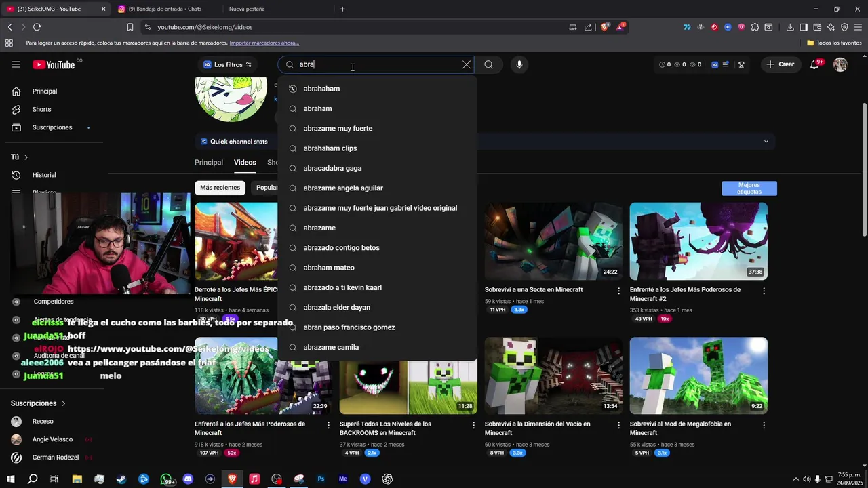Screen dimensions: 868x488
Task: Open the Angie Velasco subscription channel
Action: point(52,439)
